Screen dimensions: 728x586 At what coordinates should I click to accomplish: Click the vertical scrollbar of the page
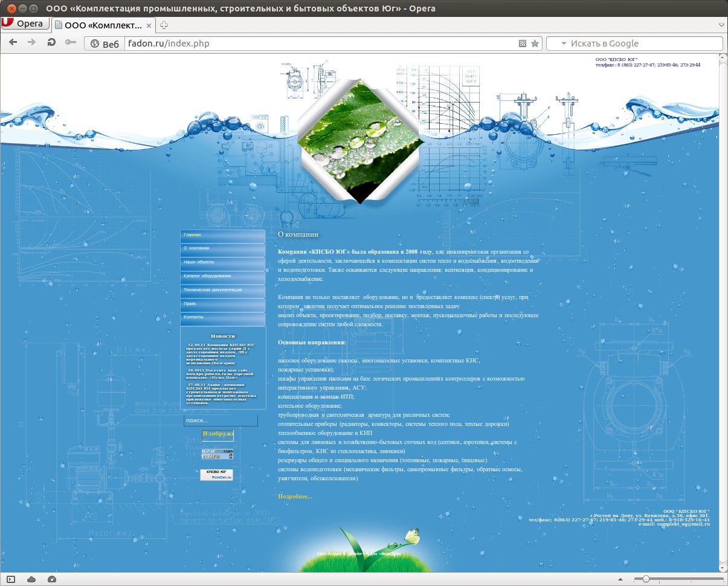pos(723,313)
